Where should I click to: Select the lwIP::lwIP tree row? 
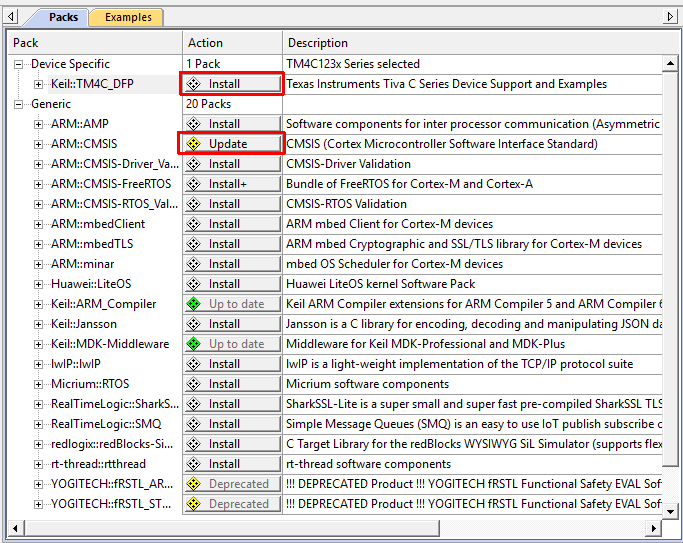point(76,364)
